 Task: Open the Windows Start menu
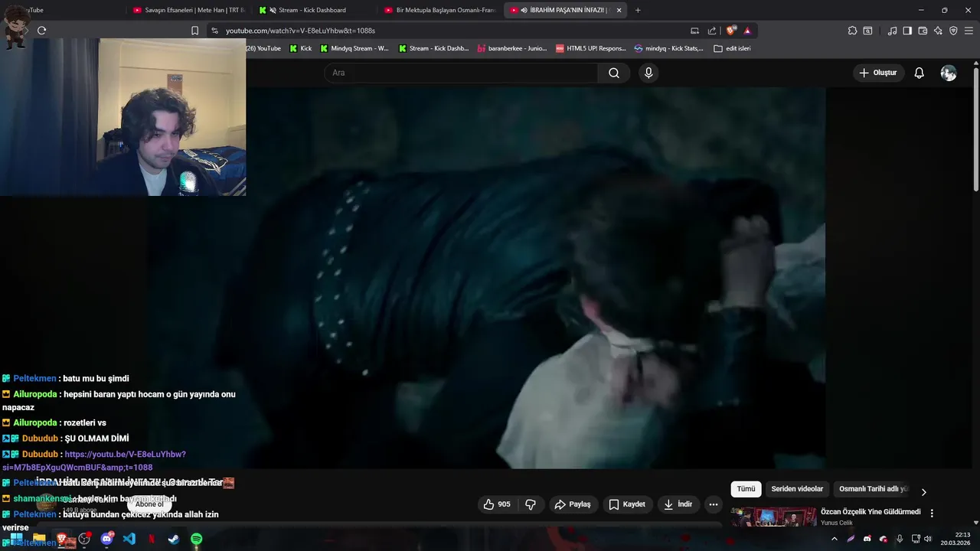click(17, 539)
